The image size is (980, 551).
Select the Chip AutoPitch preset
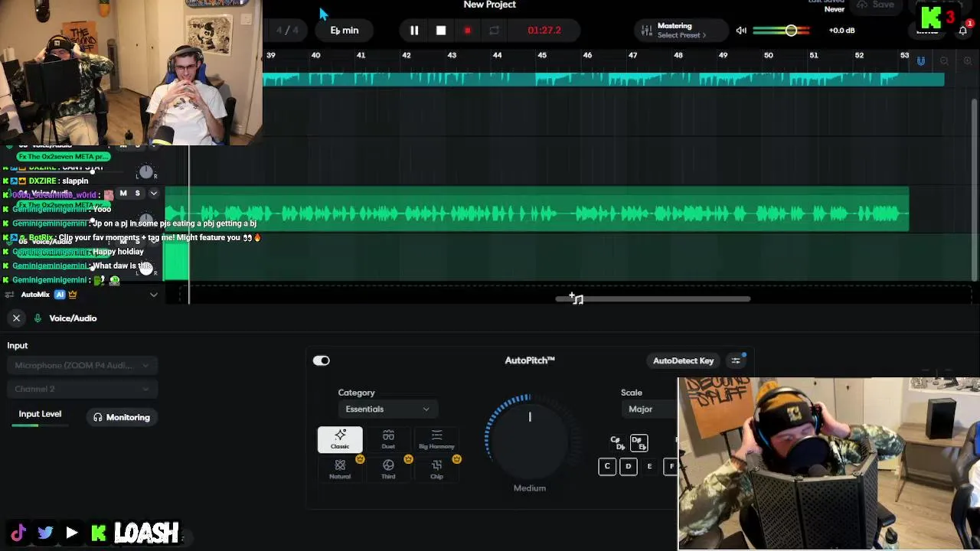coord(436,469)
